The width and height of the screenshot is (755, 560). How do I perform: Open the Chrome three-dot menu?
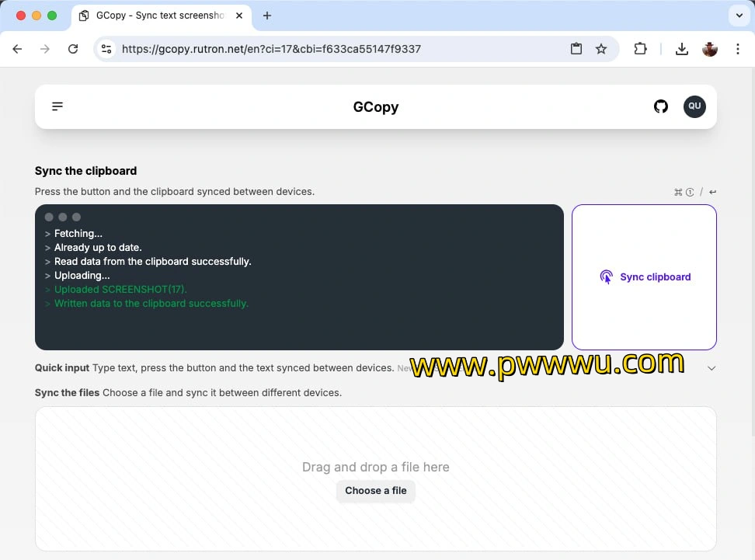point(738,49)
